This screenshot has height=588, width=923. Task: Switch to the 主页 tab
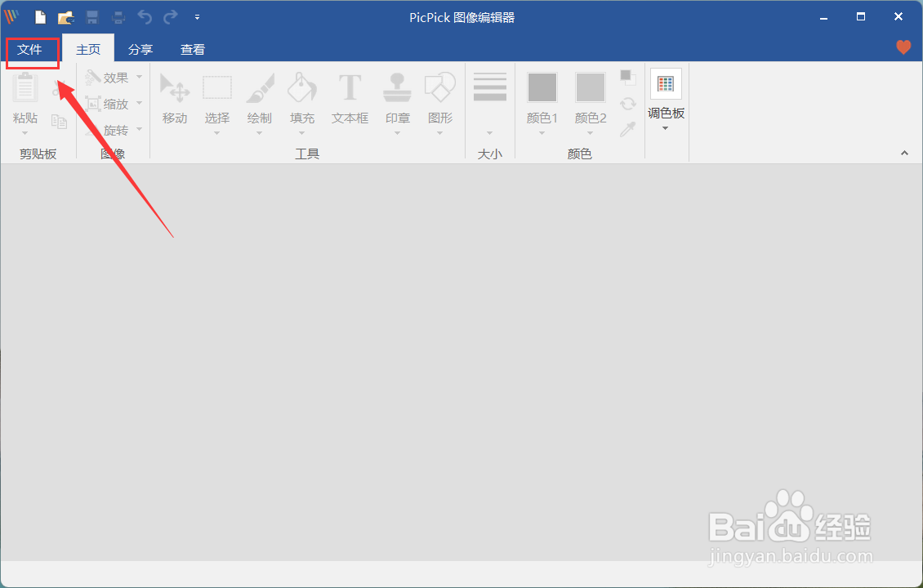coord(88,50)
